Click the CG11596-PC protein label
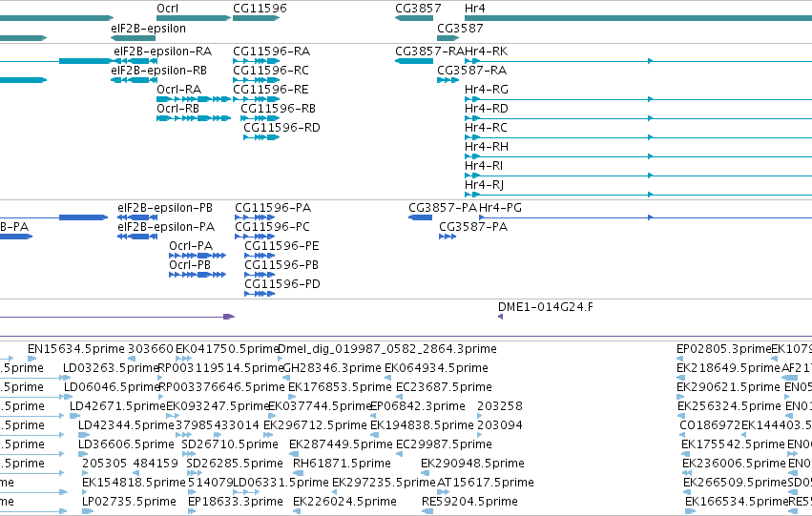812x516 pixels. tap(272, 227)
